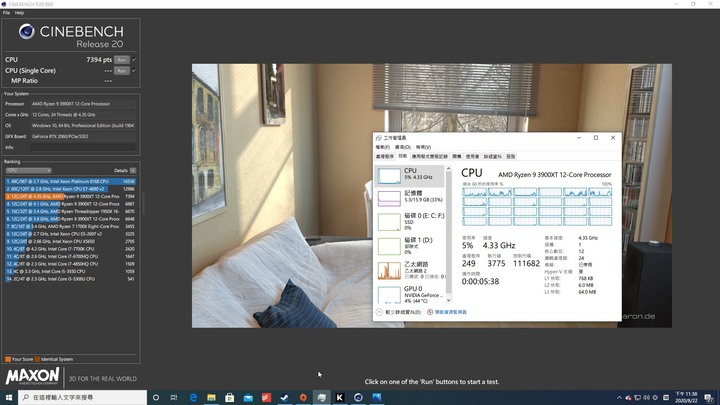Select ranking row Intel Xeon Platinum 8168
The image size is (720, 405).
(x=70, y=181)
